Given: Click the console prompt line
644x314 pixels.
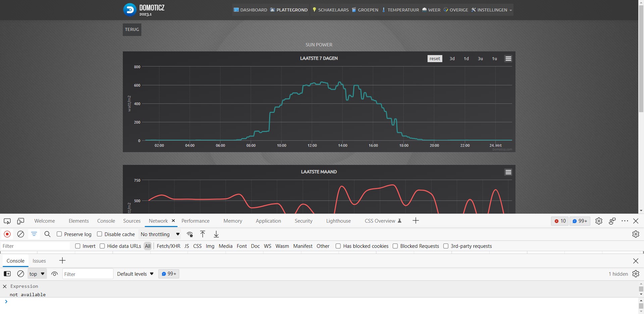Looking at the screenshot, I should (x=319, y=302).
